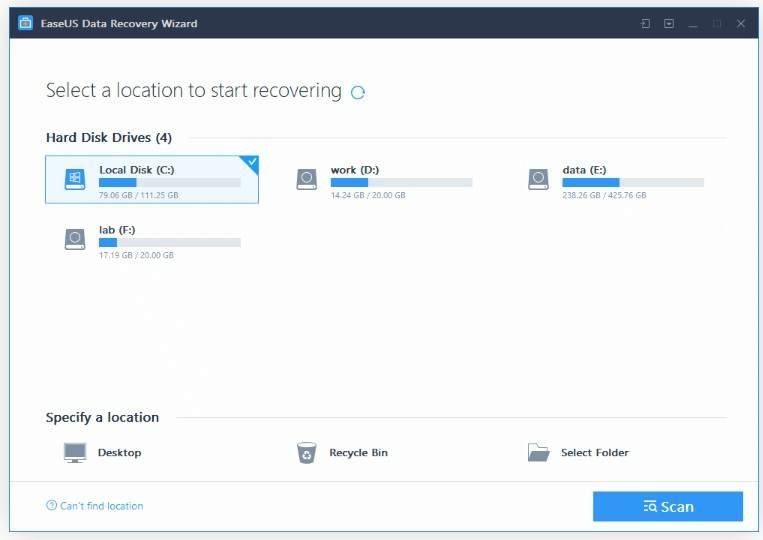Image resolution: width=763 pixels, height=540 pixels.
Task: Open the Can't find location link
Action: coord(102,506)
